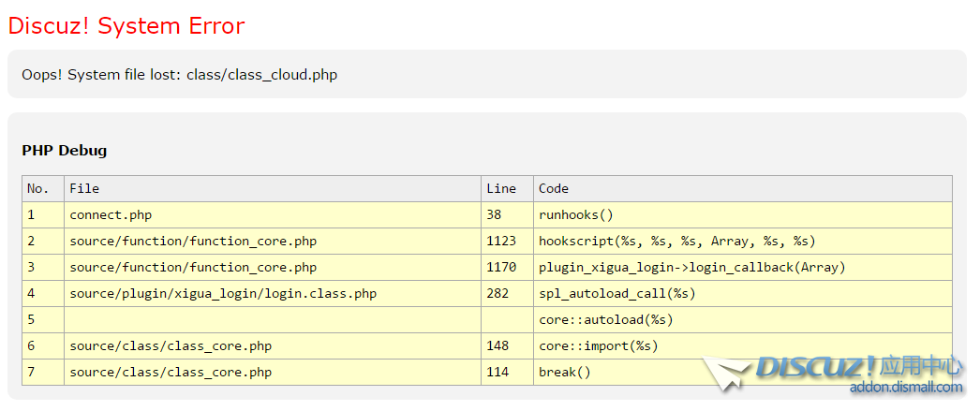Click class_core.php cell in row 7
Image resolution: width=980 pixels, height=411 pixels.
[273, 373]
